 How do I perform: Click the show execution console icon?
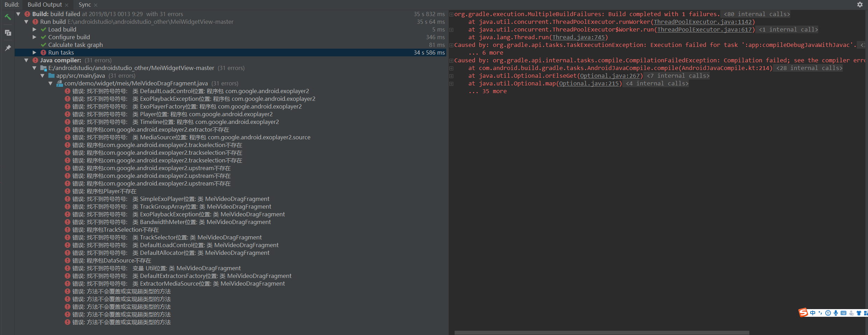[8, 32]
